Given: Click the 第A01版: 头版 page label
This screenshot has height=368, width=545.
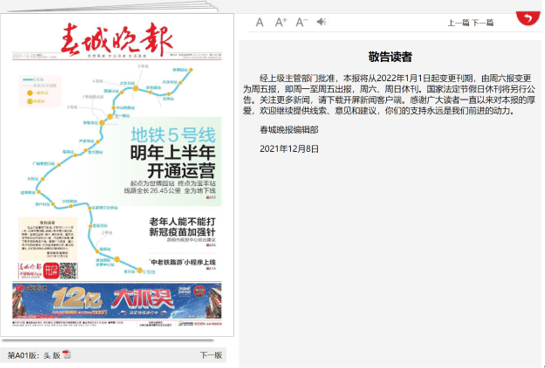Looking at the screenshot, I should (x=34, y=355).
